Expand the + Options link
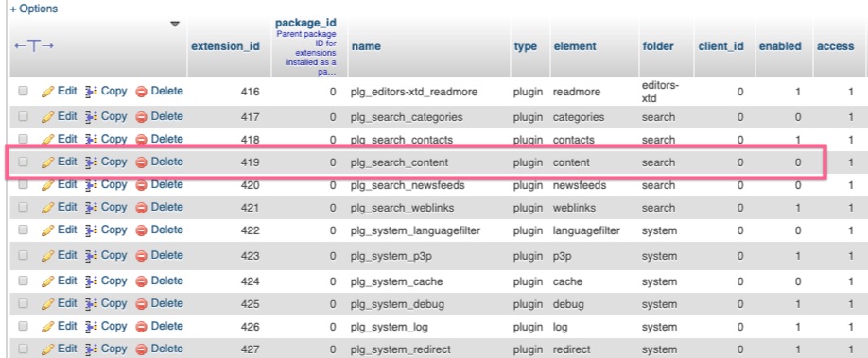 (x=34, y=9)
